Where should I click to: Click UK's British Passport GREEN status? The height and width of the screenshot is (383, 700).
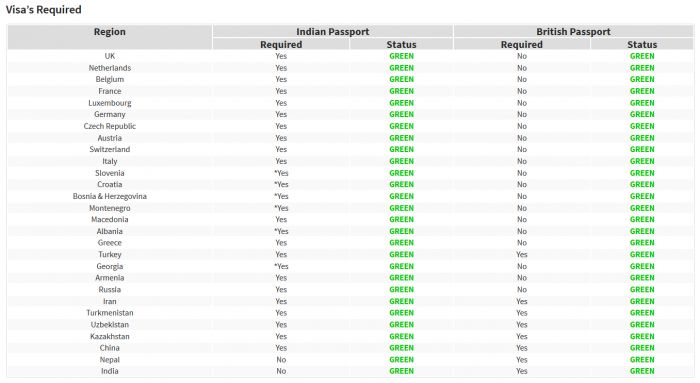(x=642, y=56)
